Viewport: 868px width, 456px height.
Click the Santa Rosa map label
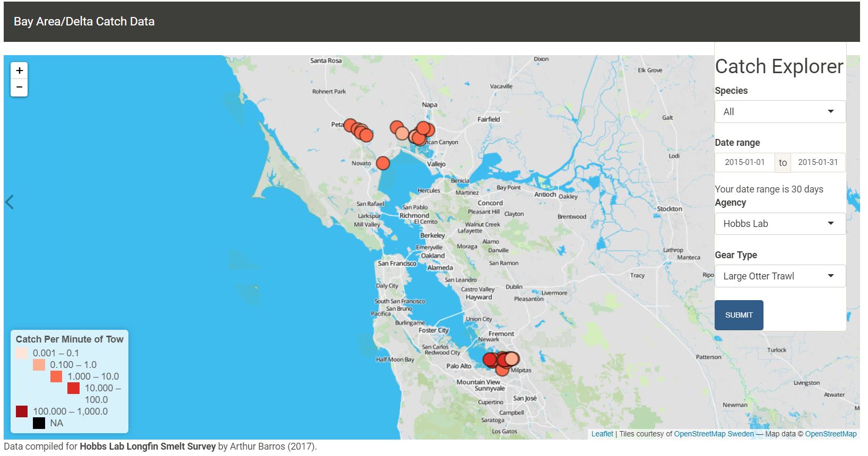click(326, 60)
